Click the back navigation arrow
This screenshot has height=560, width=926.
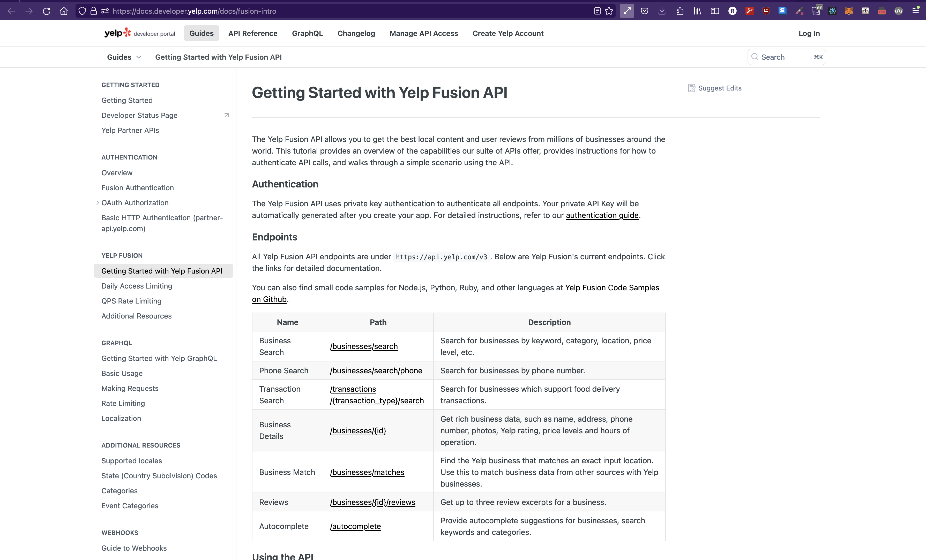tap(11, 11)
